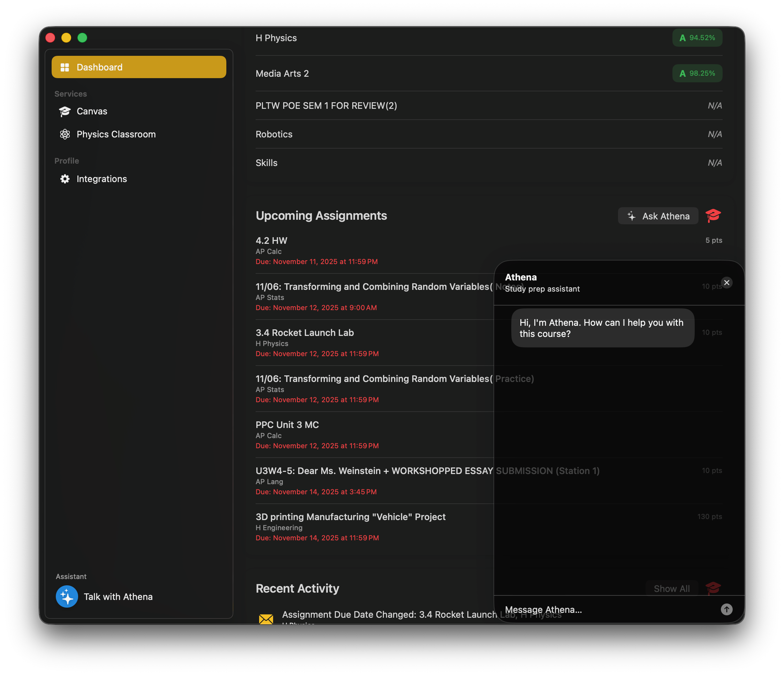Type in the Message Athena field
Viewport: 784px width, 676px height.
click(x=605, y=609)
